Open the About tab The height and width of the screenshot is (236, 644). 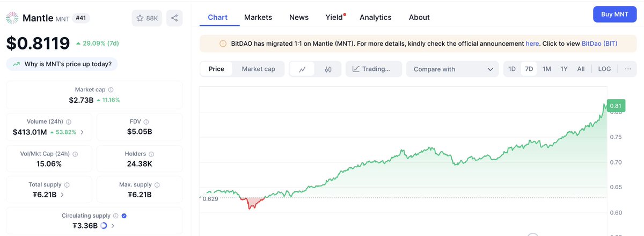pos(419,17)
